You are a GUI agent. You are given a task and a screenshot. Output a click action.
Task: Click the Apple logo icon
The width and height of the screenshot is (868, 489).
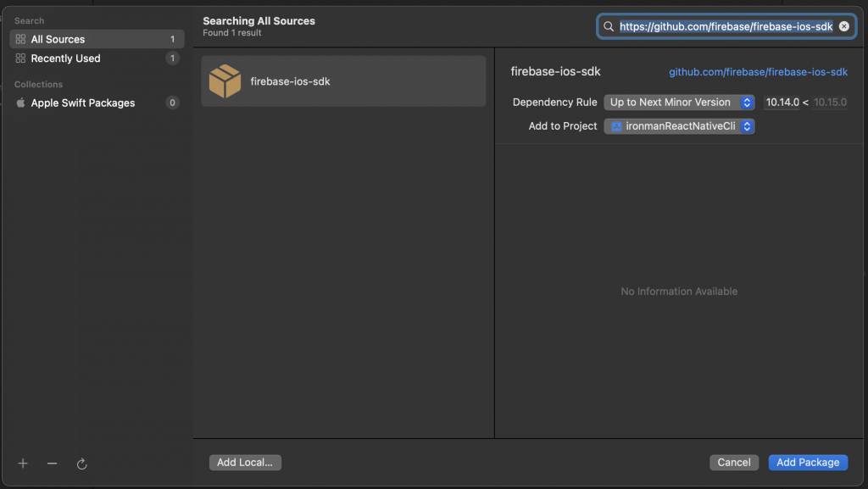20,103
